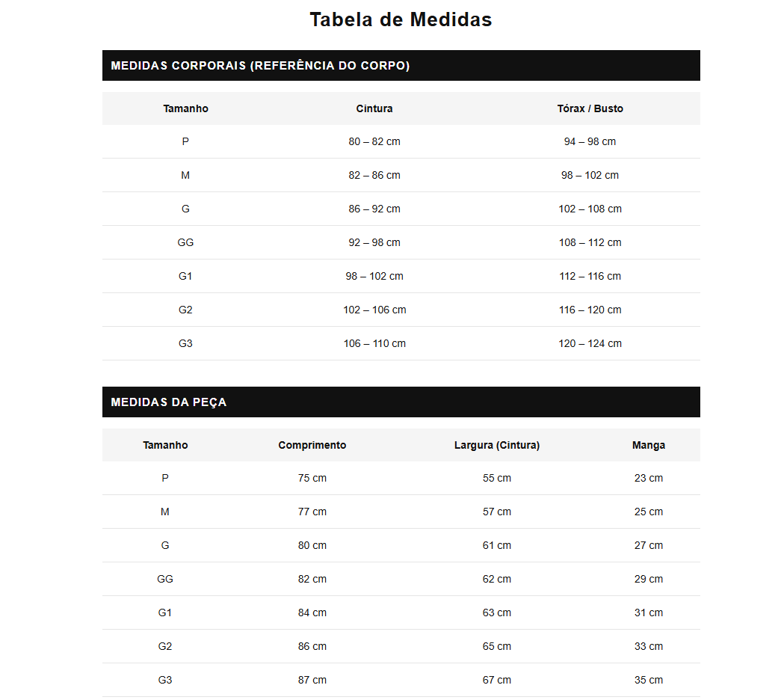Select the "Cintura" column header
The width and height of the screenshot is (784, 700).
(x=374, y=108)
